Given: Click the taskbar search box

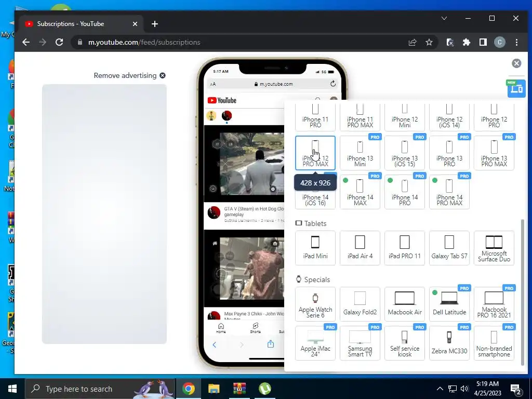Looking at the screenshot, I should [x=100, y=389].
